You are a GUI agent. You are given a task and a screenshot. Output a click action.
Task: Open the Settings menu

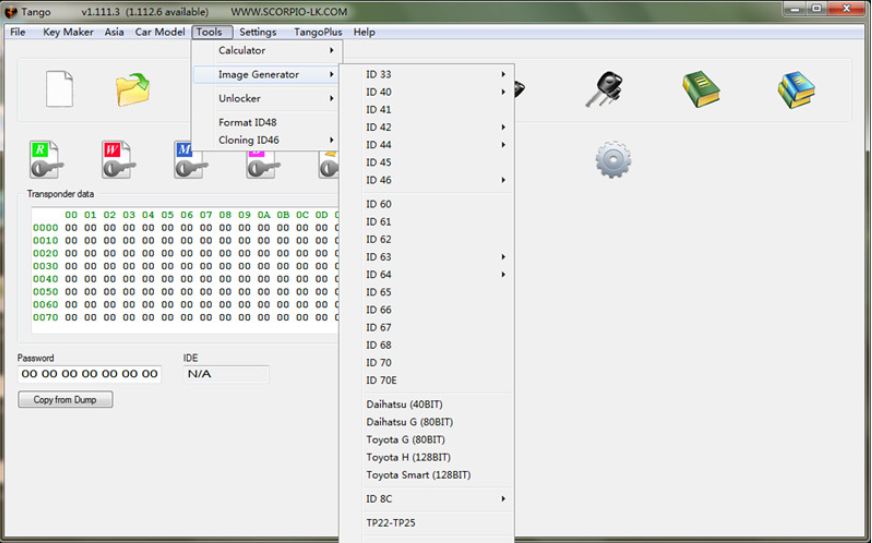coord(257,32)
